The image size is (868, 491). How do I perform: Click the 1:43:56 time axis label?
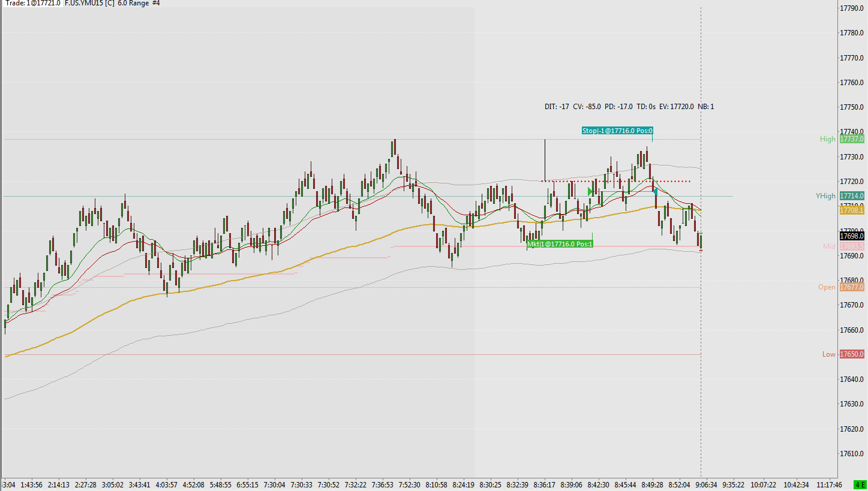(x=32, y=484)
